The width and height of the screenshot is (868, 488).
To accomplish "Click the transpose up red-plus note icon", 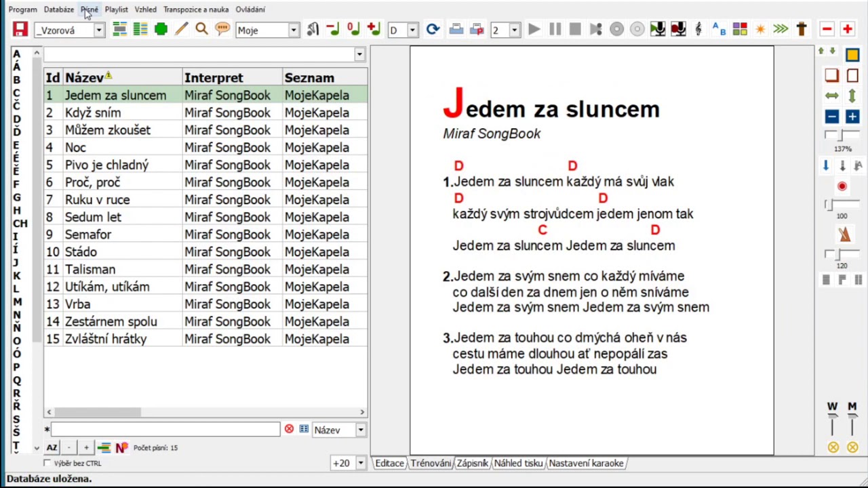I will click(x=374, y=29).
